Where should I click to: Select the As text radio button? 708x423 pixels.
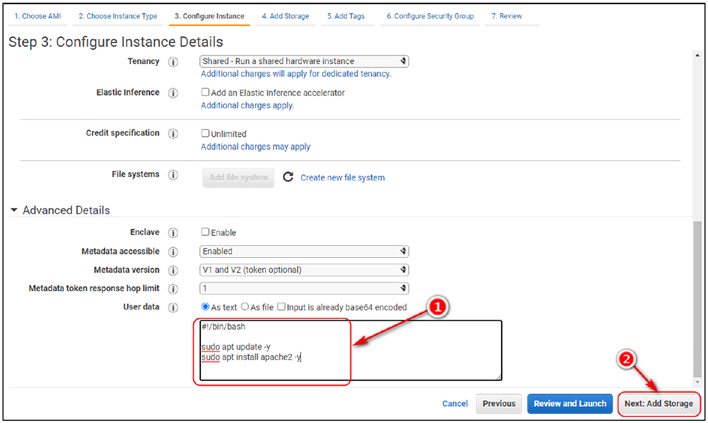[x=205, y=307]
